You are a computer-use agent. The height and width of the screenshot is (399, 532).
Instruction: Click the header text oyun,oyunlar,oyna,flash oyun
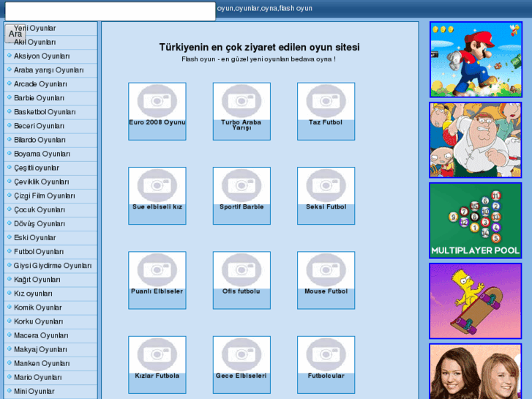pyautogui.click(x=265, y=8)
